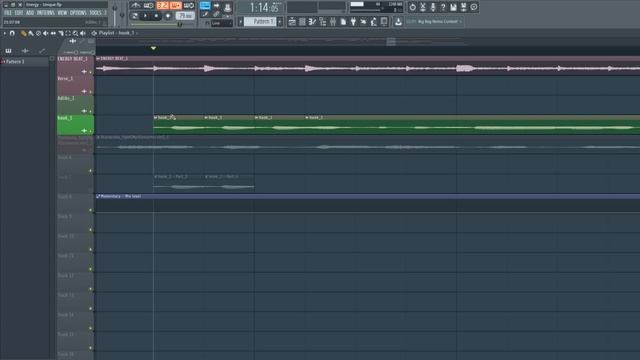Open the Playlist window icon
The width and height of the screenshot is (640, 360).
click(x=292, y=22)
